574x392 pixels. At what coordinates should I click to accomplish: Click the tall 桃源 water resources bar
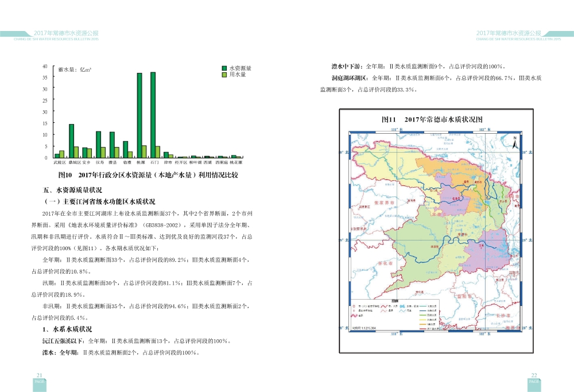[x=139, y=115]
